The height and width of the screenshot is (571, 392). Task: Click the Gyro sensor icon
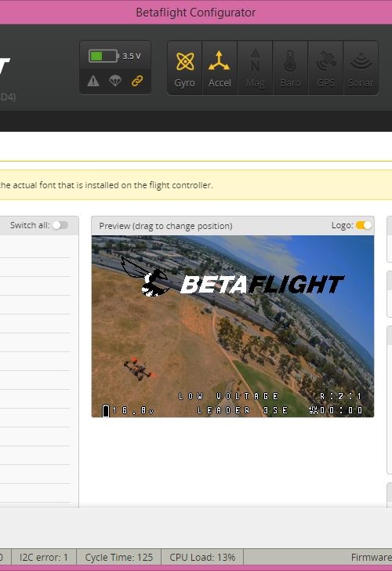tap(184, 67)
